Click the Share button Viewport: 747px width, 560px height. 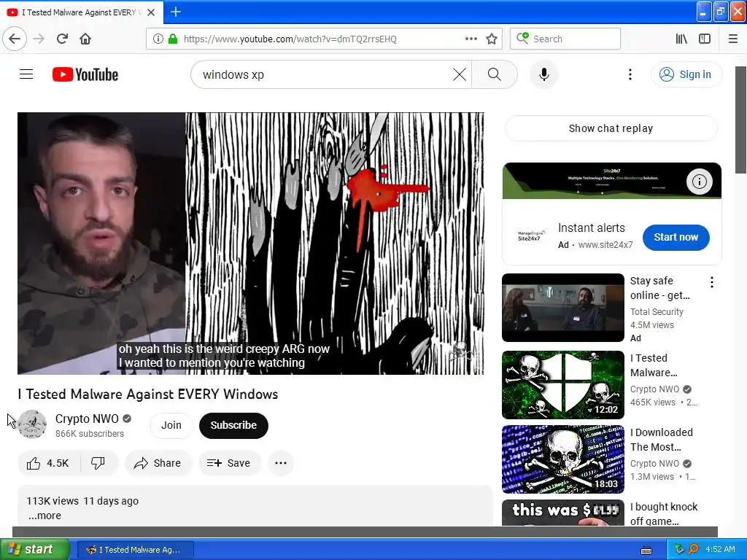pos(158,463)
